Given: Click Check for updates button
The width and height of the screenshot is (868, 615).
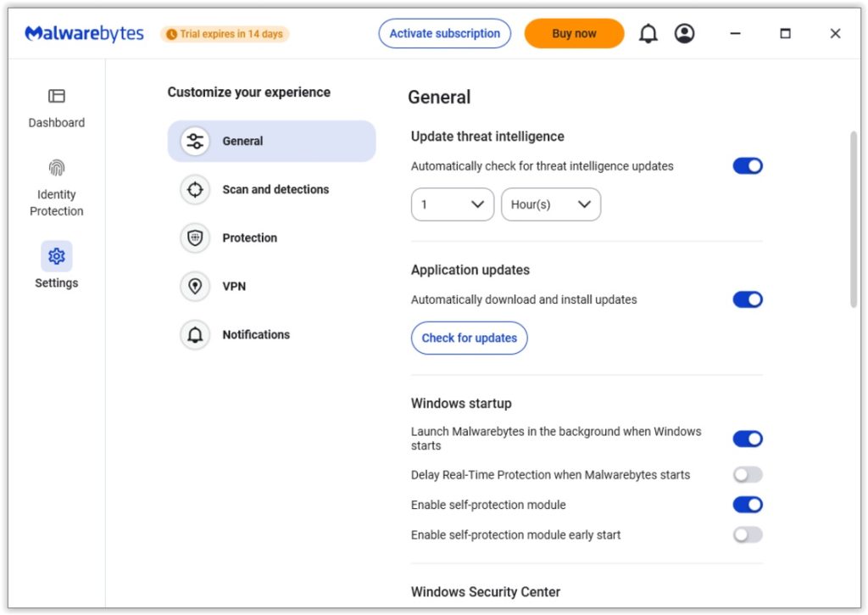Looking at the screenshot, I should tap(469, 338).
